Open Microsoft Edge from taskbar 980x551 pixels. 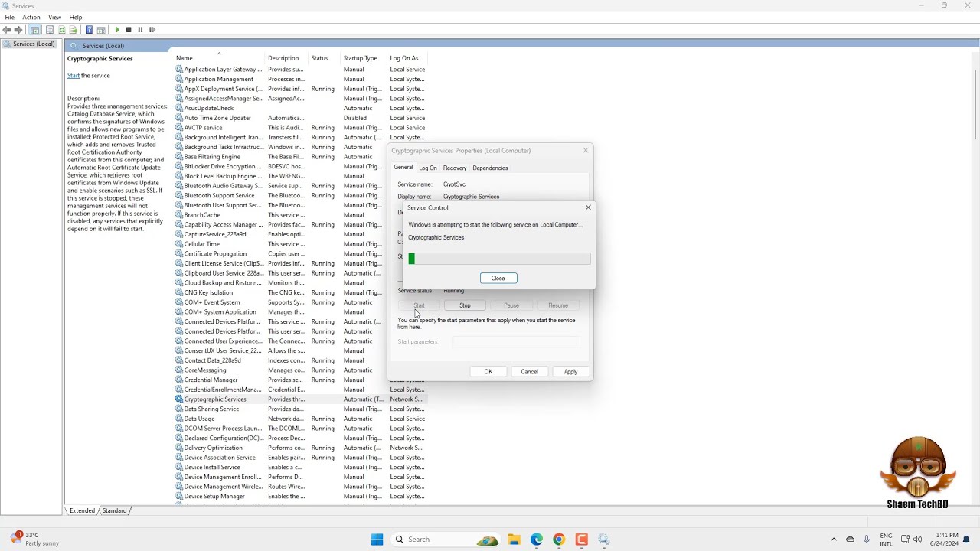(537, 540)
